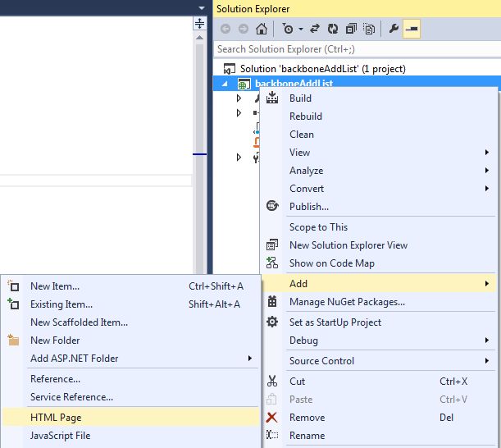
Task: Open the editor tab dropdown arrow
Action: pos(201,8)
